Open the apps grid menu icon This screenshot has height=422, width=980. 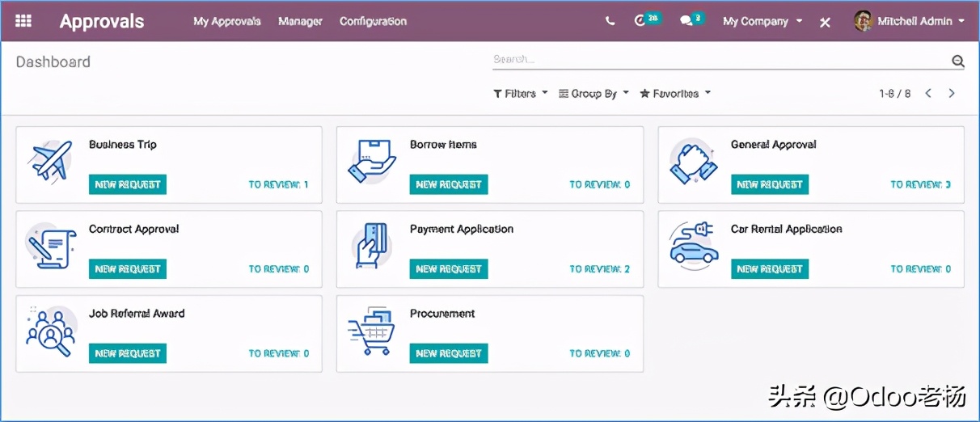[x=23, y=21]
